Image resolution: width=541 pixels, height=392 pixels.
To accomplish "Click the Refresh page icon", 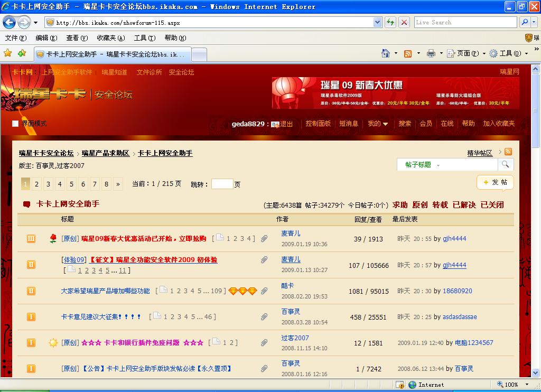I will 390,22.
